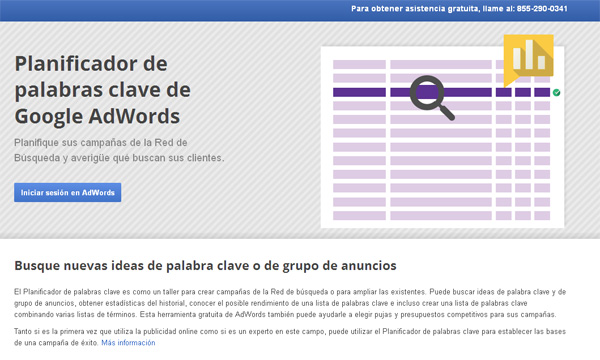Click the white keyword table illustration panel
Image resolution: width=600 pixels, height=360 pixels.
(x=442, y=137)
